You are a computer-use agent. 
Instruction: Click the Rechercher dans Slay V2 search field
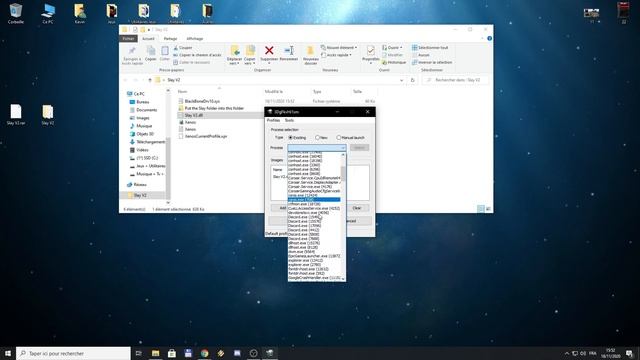coord(456,80)
